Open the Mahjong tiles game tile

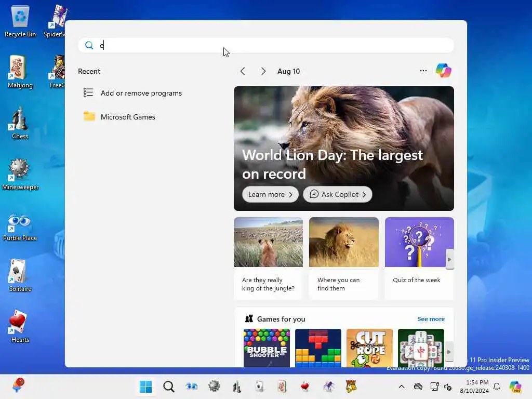[x=421, y=348]
